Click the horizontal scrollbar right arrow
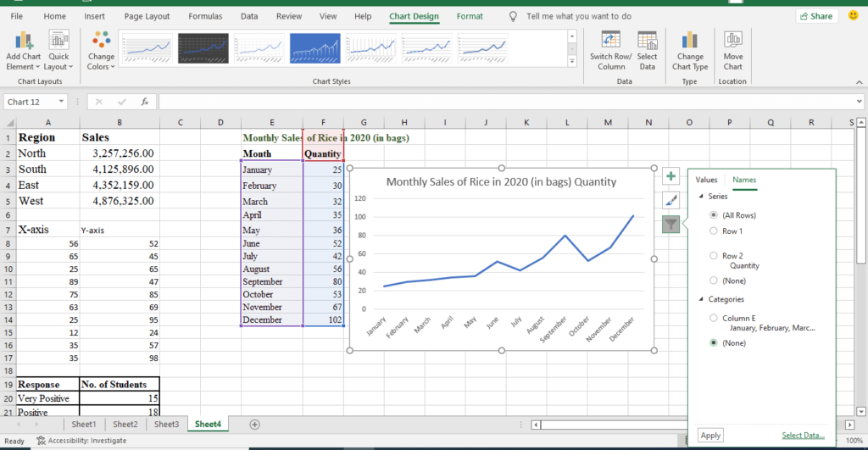This screenshot has height=450, width=868. 849,425
